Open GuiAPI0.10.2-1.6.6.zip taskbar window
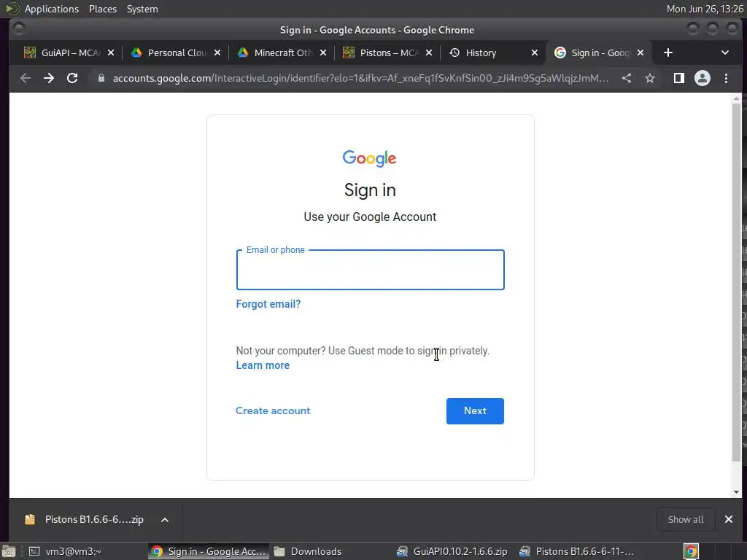This screenshot has height=560, width=747. [452, 551]
